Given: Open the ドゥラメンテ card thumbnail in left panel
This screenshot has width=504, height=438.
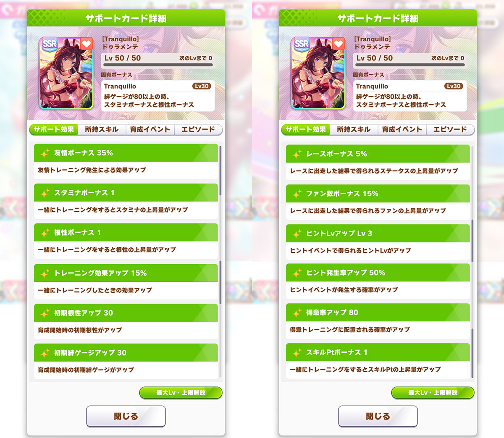Looking at the screenshot, I should (x=66, y=73).
